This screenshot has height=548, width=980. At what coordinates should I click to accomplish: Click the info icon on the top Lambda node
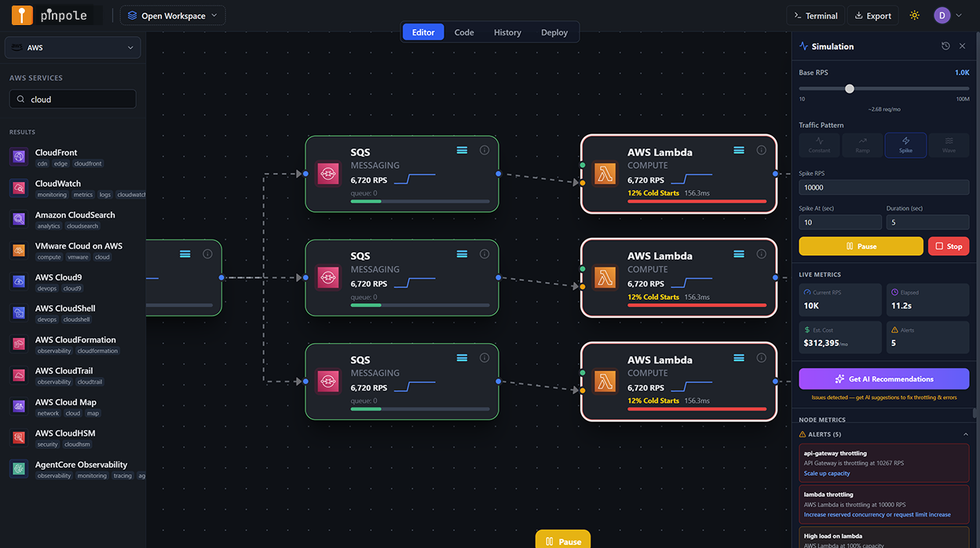point(761,150)
